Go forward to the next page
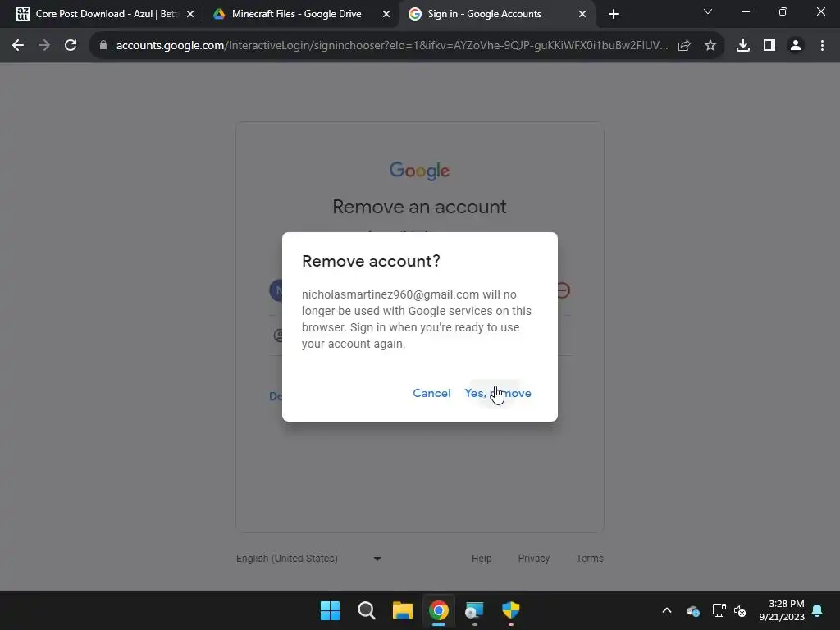This screenshot has width=840, height=630. click(x=44, y=46)
